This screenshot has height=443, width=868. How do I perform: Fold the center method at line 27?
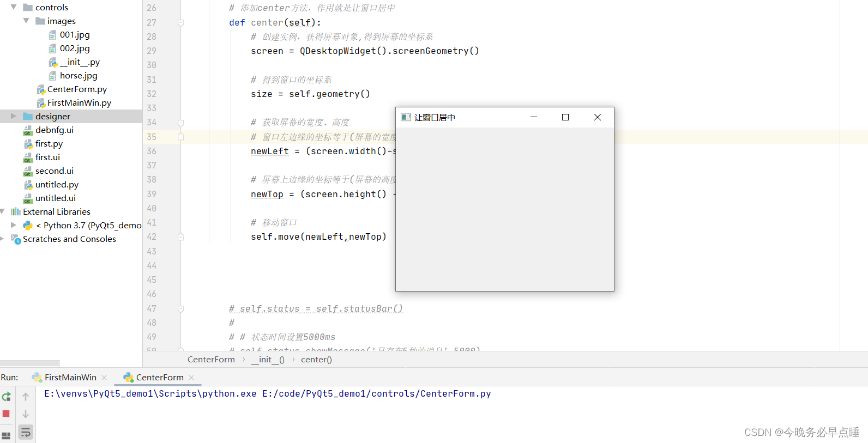point(180,23)
